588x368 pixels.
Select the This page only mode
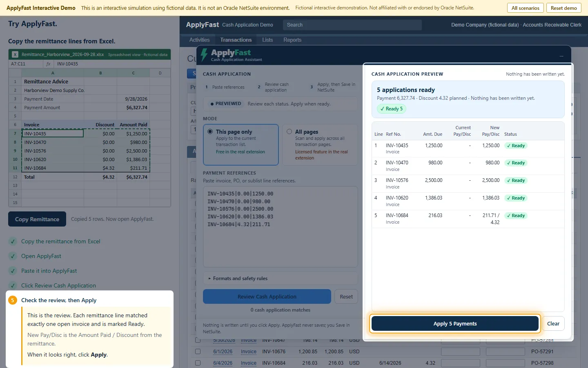[x=241, y=145]
